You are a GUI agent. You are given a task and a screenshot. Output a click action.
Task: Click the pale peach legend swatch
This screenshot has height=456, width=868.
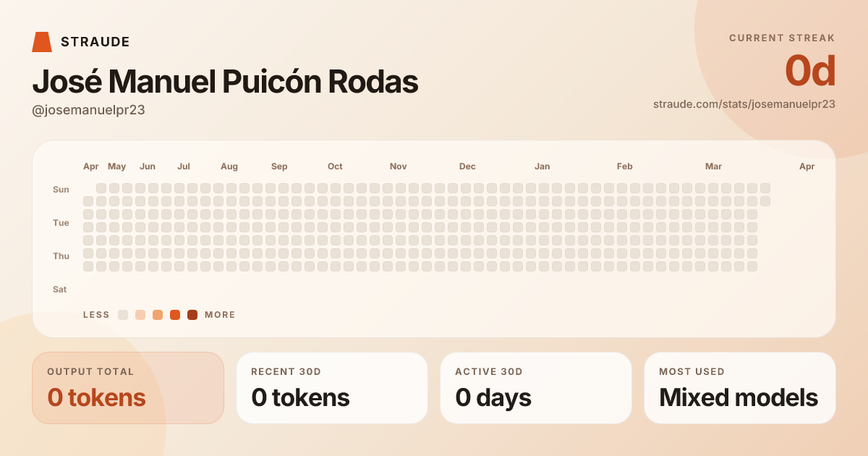pyautogui.click(x=140, y=315)
